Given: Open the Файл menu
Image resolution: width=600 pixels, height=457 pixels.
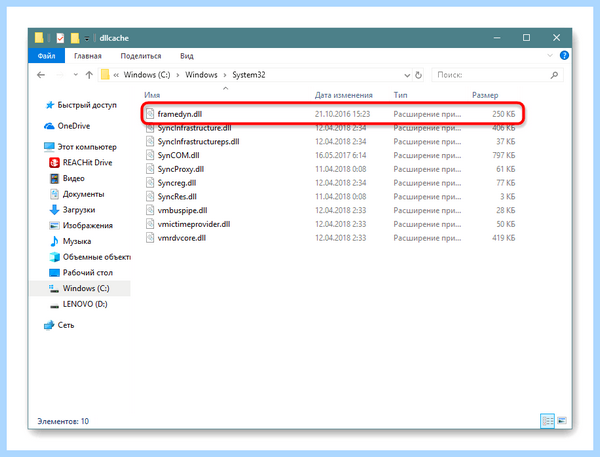Looking at the screenshot, I should [x=46, y=56].
